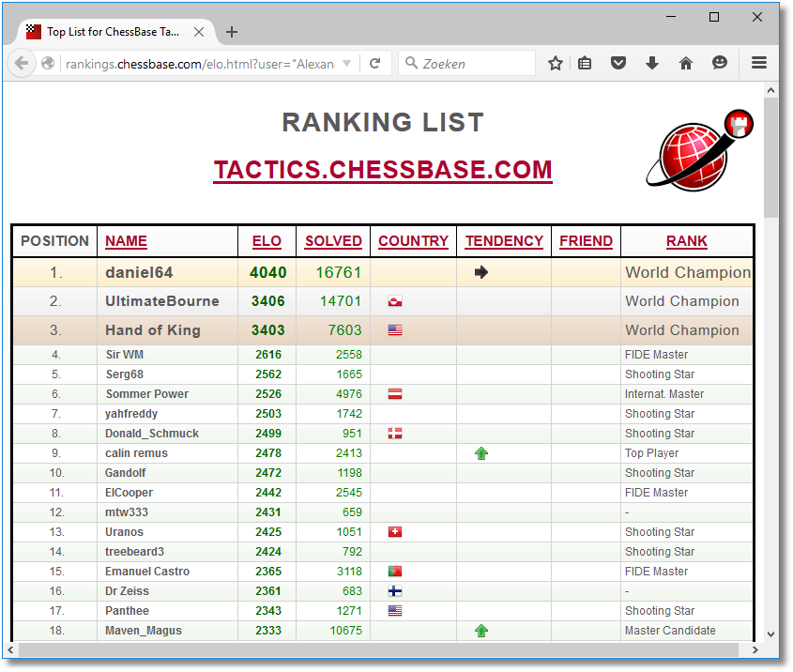This screenshot has height=672, width=793.
Task: Open the TACTICS.CHESSBASE.COM link
Action: 383,170
